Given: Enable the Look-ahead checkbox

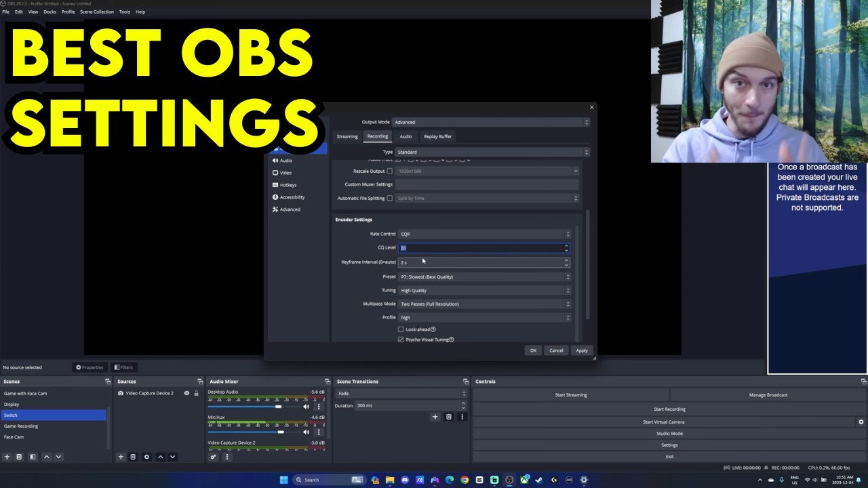Looking at the screenshot, I should coord(401,329).
